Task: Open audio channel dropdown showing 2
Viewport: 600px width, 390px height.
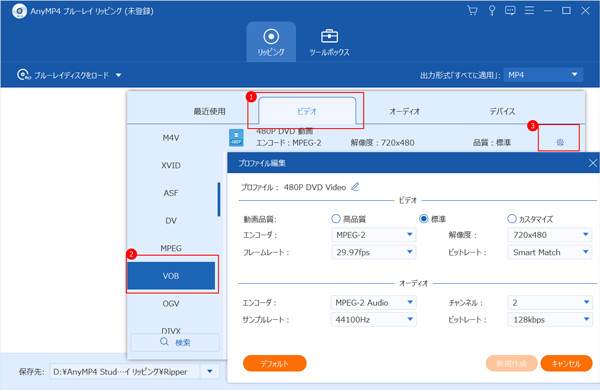Action: pos(550,302)
